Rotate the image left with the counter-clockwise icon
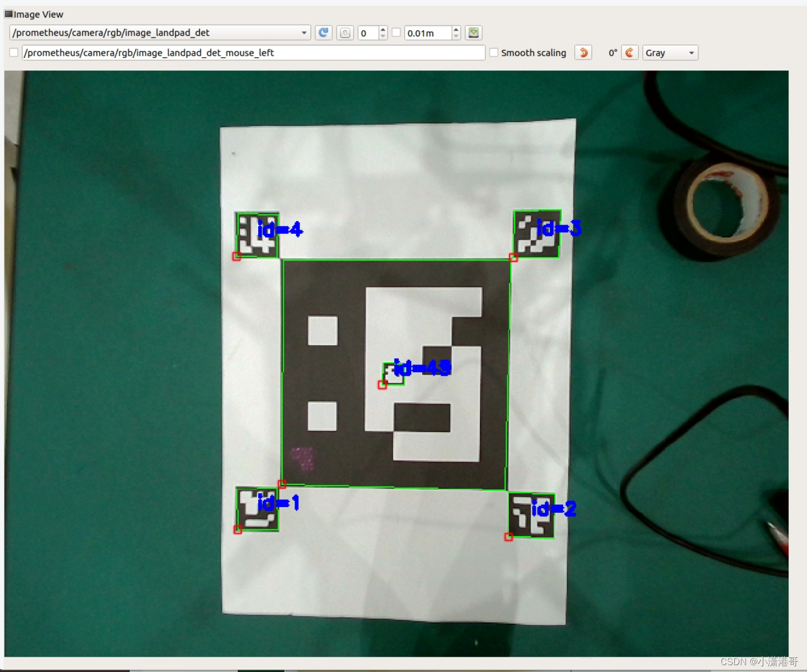The height and width of the screenshot is (672, 807). coord(583,53)
